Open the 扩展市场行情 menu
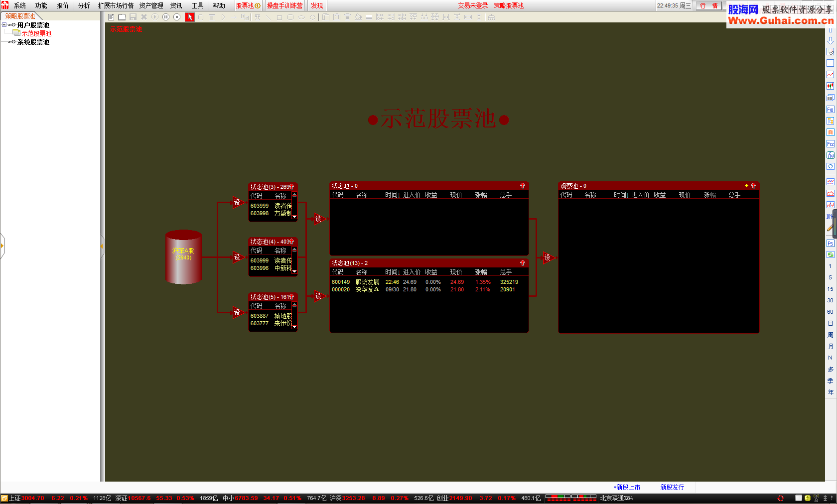The height and width of the screenshot is (504, 837). point(116,5)
